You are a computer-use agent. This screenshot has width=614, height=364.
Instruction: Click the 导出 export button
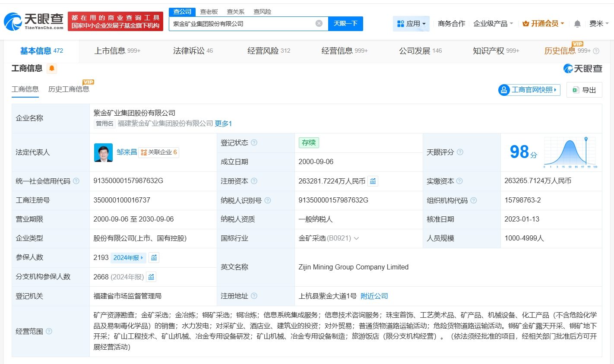(584, 90)
